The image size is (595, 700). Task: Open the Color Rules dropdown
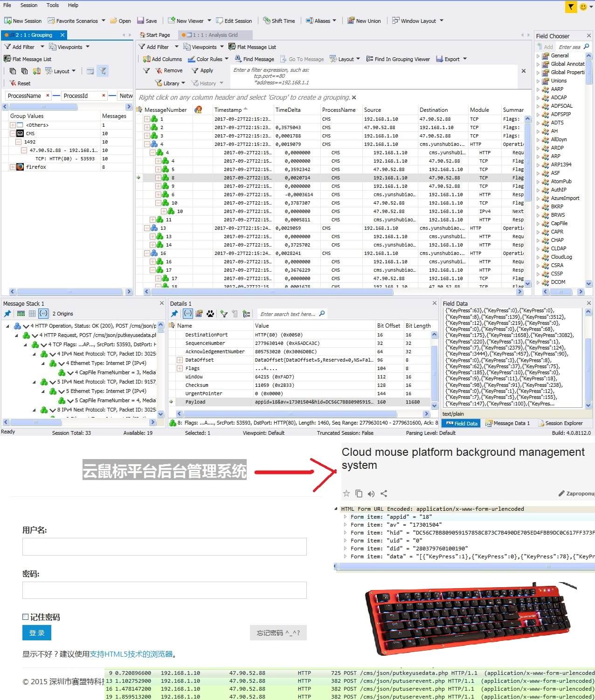tap(227, 59)
